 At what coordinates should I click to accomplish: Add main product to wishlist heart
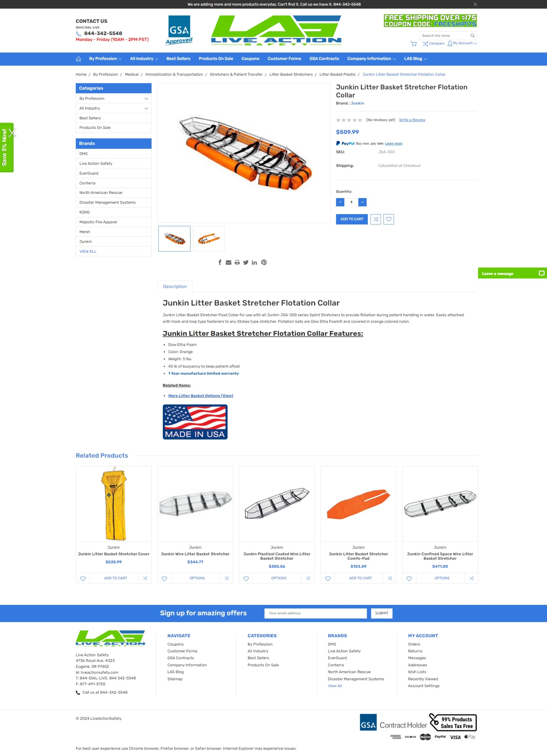click(x=389, y=219)
